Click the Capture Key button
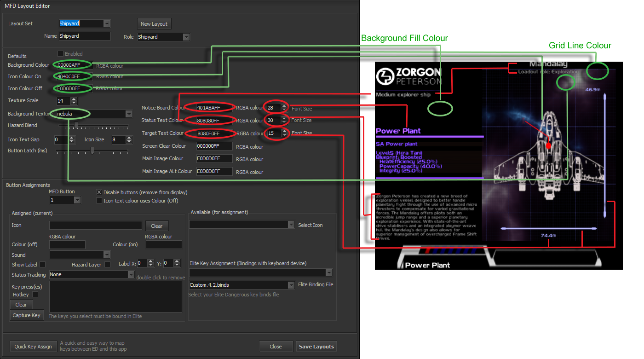 [27, 315]
